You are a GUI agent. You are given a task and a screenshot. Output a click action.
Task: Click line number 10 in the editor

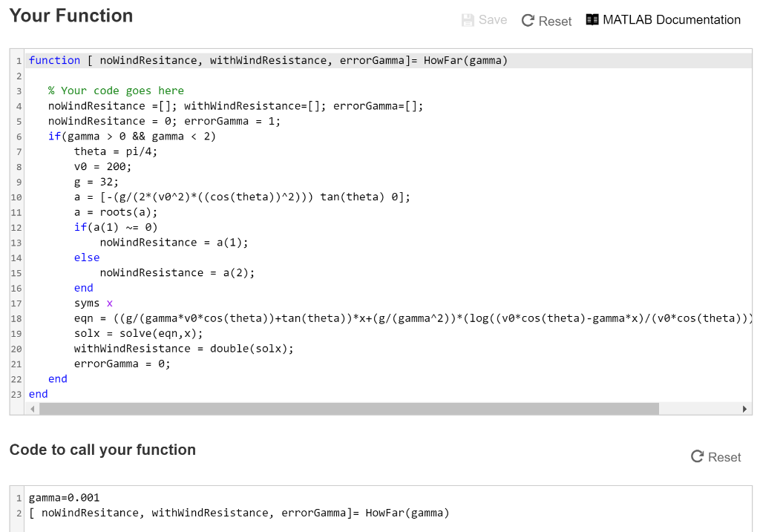click(16, 197)
